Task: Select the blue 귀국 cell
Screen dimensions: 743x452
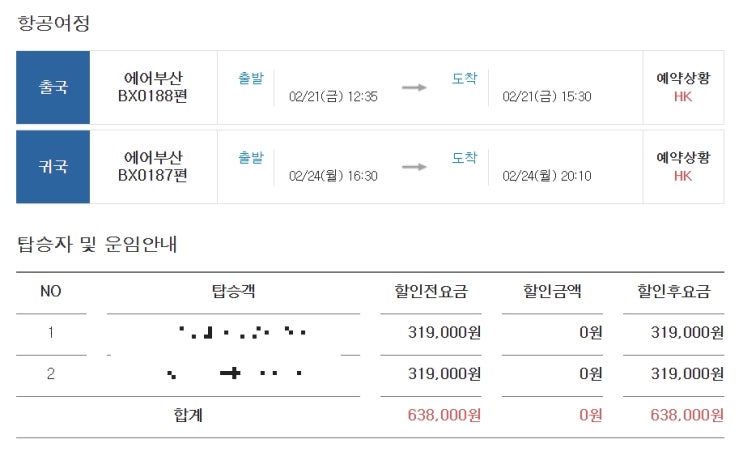Action: pyautogui.click(x=53, y=166)
